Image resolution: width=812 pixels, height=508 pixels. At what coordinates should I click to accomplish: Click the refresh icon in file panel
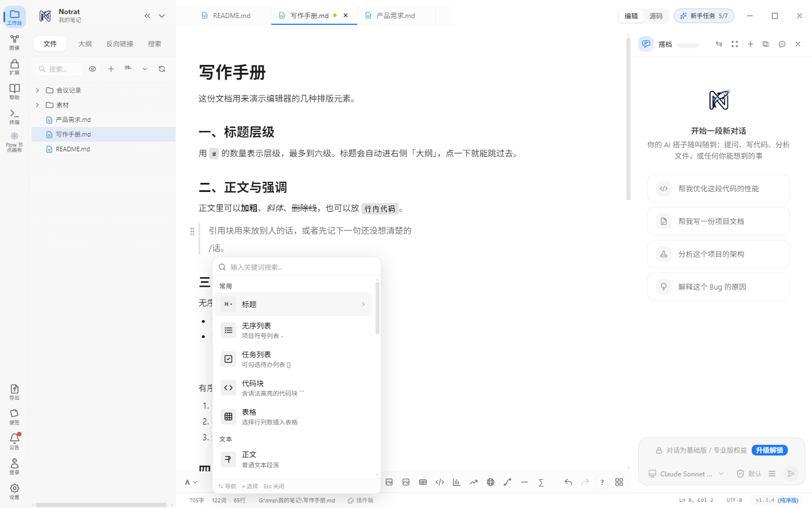[x=162, y=69]
